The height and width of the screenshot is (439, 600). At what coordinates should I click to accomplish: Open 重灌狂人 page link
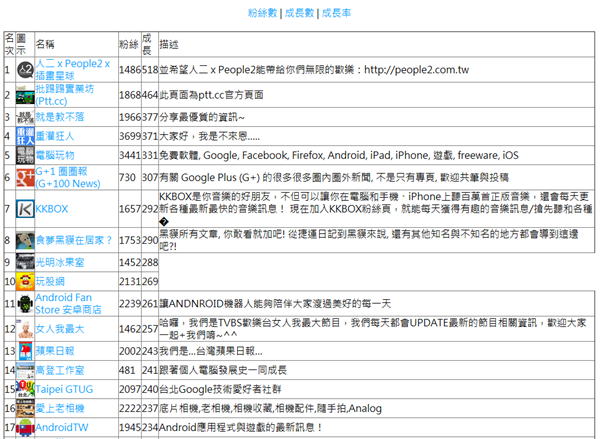click(x=55, y=136)
